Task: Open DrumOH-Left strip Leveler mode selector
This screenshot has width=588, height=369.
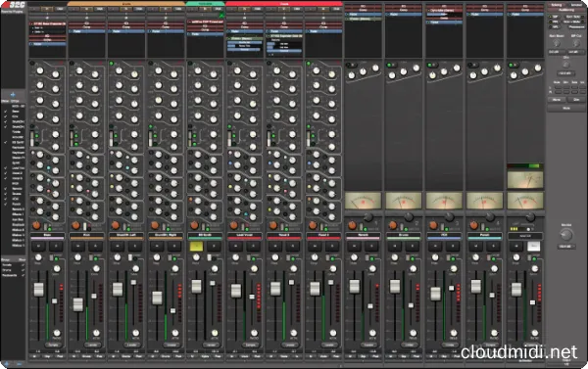Action: pyautogui.click(x=131, y=345)
